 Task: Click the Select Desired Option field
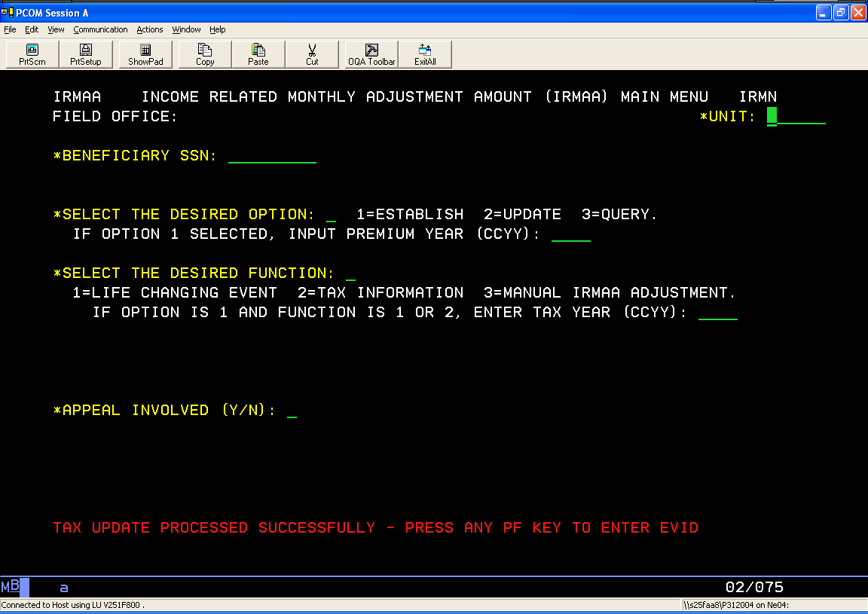[x=331, y=215]
